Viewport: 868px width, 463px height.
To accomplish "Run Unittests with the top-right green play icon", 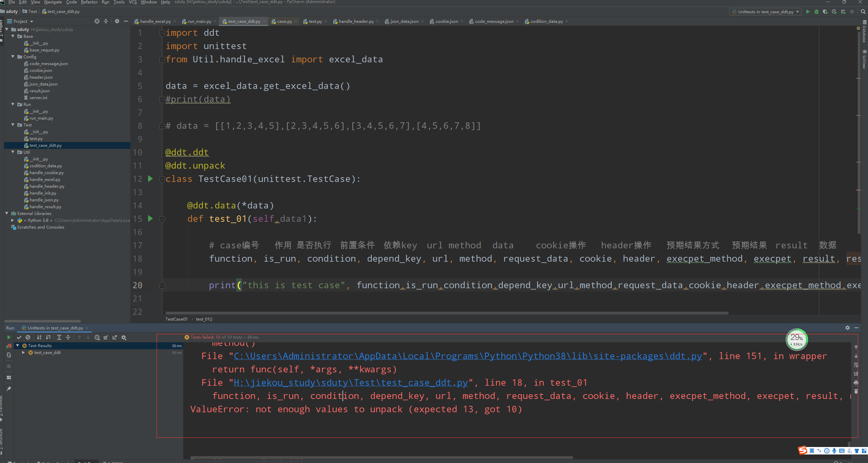I will [808, 12].
